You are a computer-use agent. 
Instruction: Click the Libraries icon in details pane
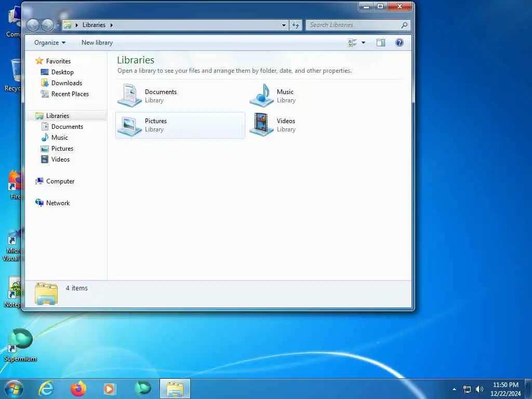pyautogui.click(x=46, y=294)
